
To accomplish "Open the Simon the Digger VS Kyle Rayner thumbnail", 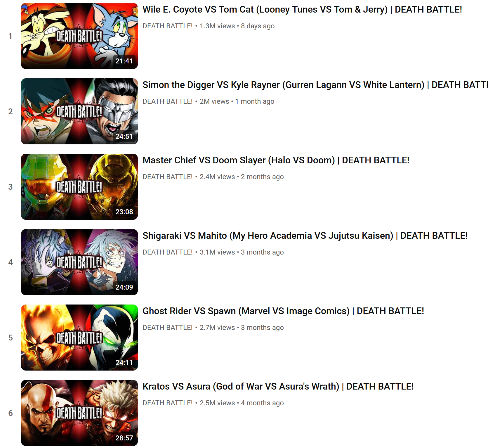I will (x=79, y=111).
